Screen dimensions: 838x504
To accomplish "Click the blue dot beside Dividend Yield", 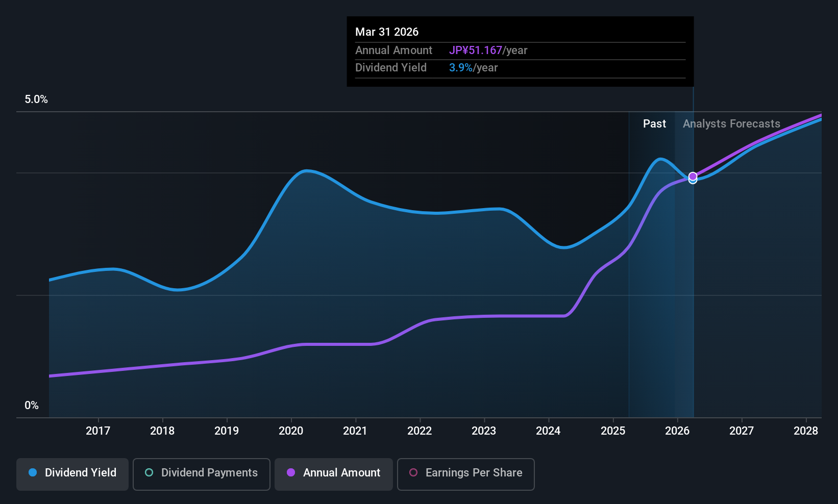I will (x=33, y=473).
